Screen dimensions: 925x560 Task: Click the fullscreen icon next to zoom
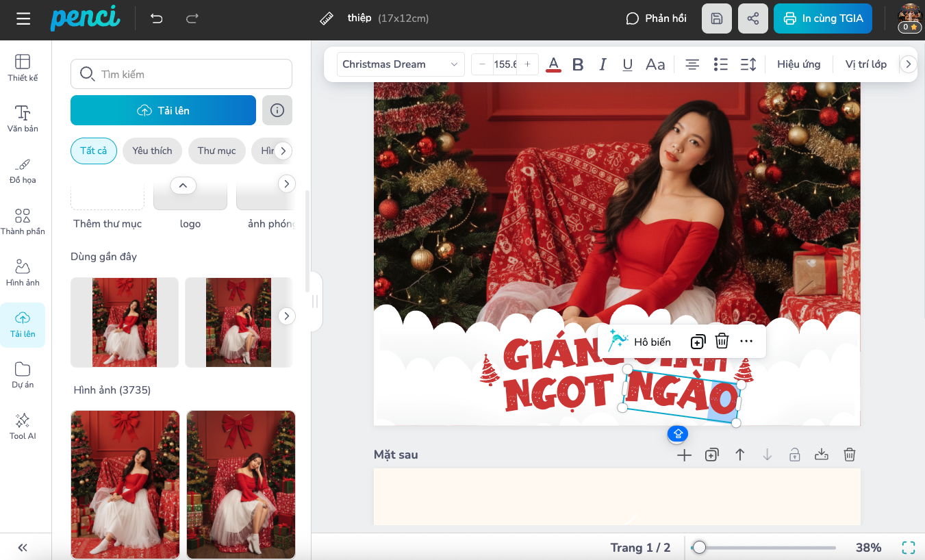(x=908, y=547)
